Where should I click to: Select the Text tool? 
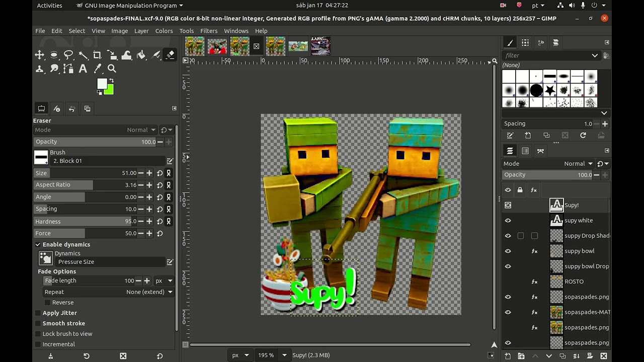(x=83, y=69)
